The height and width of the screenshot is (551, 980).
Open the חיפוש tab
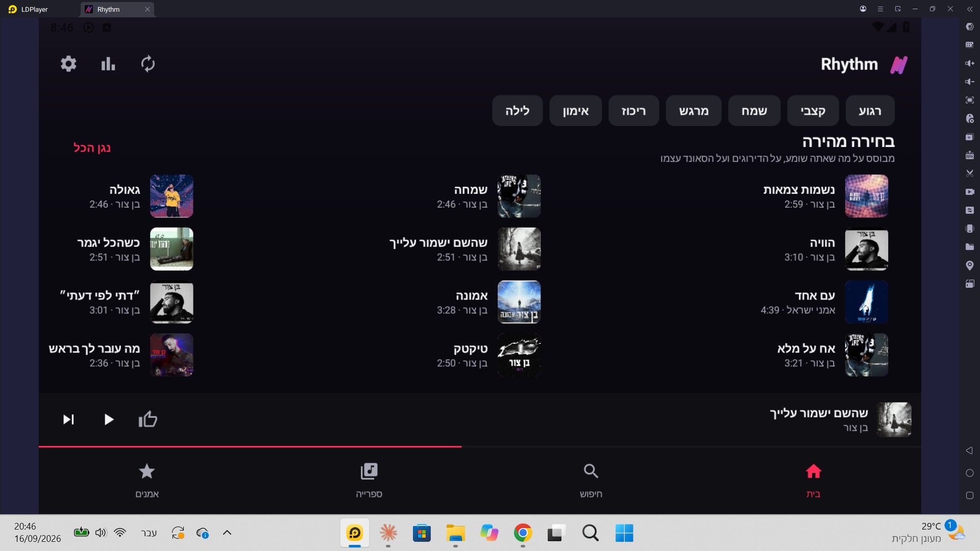click(x=591, y=481)
